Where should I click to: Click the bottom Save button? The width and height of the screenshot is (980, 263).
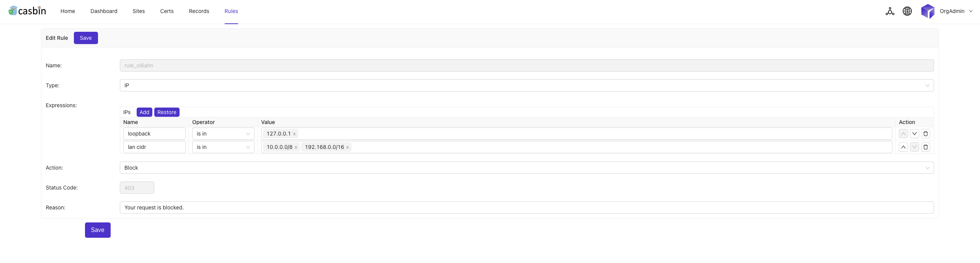98,230
